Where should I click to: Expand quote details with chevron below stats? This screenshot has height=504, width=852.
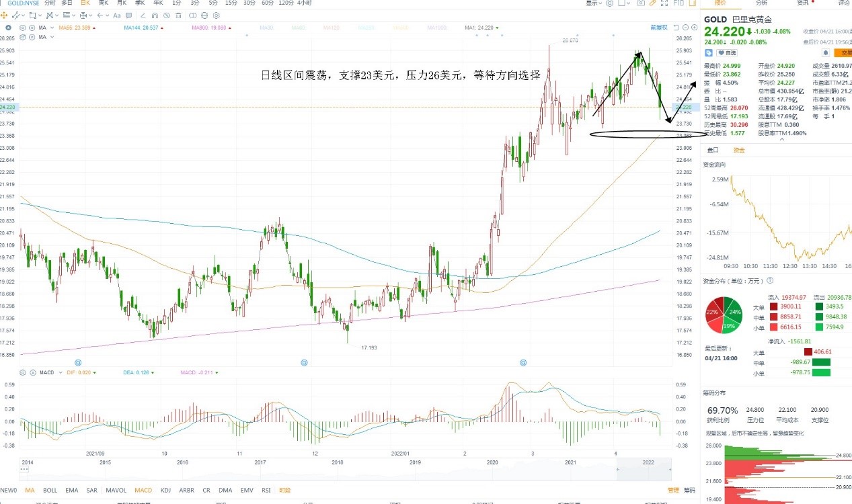781,140
